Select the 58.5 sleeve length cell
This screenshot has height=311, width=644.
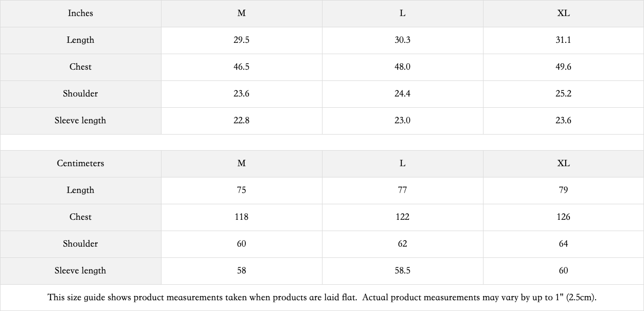402,271
